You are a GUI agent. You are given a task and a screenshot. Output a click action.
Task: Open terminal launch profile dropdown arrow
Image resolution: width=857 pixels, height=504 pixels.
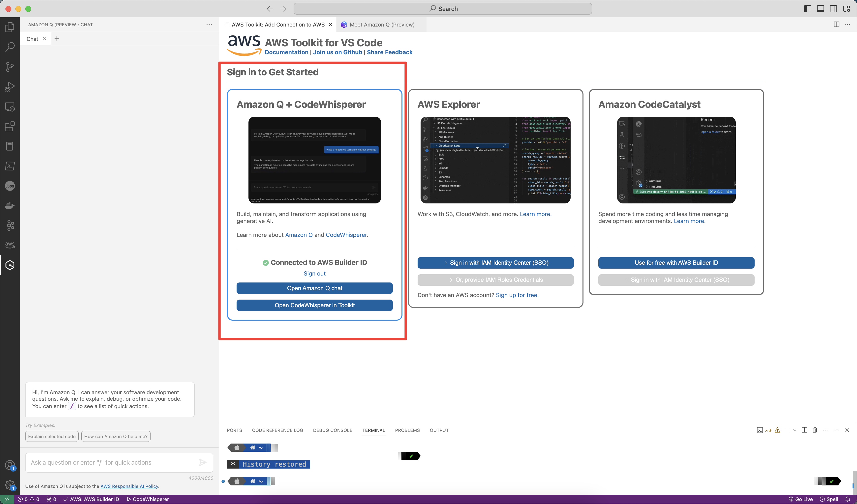(795, 430)
